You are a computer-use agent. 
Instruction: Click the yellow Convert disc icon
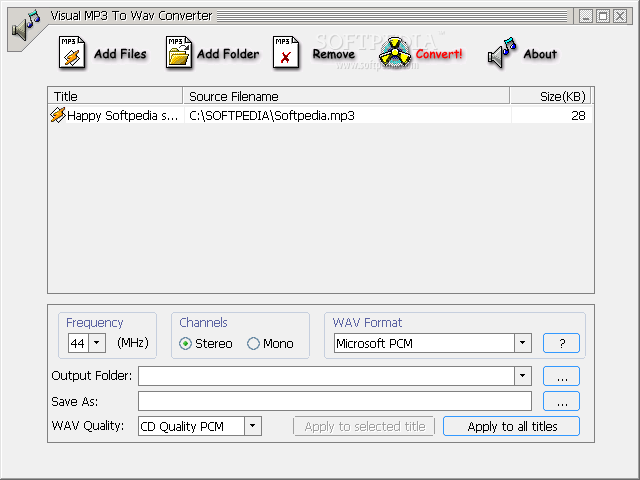tap(394, 52)
